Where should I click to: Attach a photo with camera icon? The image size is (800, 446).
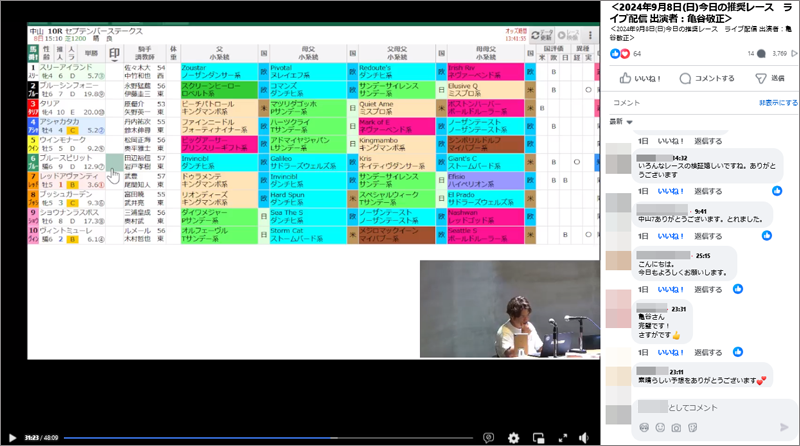click(676, 428)
